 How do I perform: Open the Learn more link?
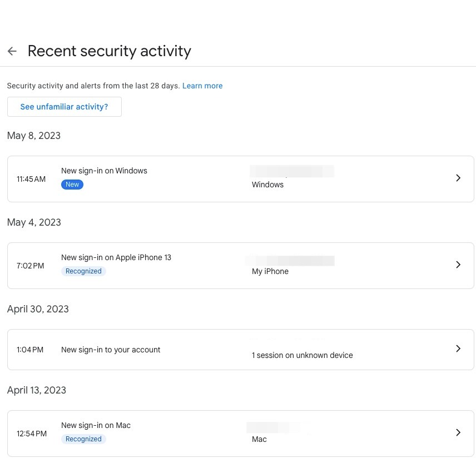tap(202, 86)
